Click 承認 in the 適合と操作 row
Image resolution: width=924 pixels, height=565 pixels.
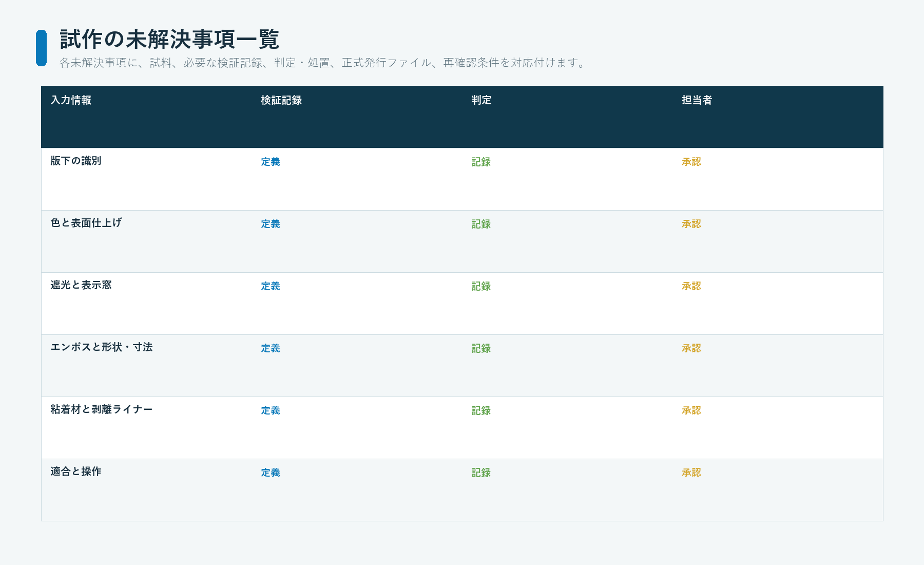[691, 473]
